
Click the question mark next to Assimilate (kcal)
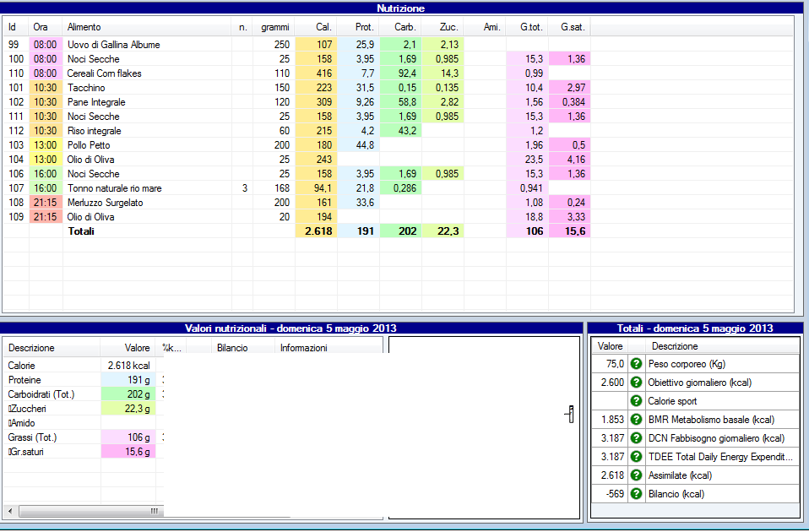click(x=636, y=475)
